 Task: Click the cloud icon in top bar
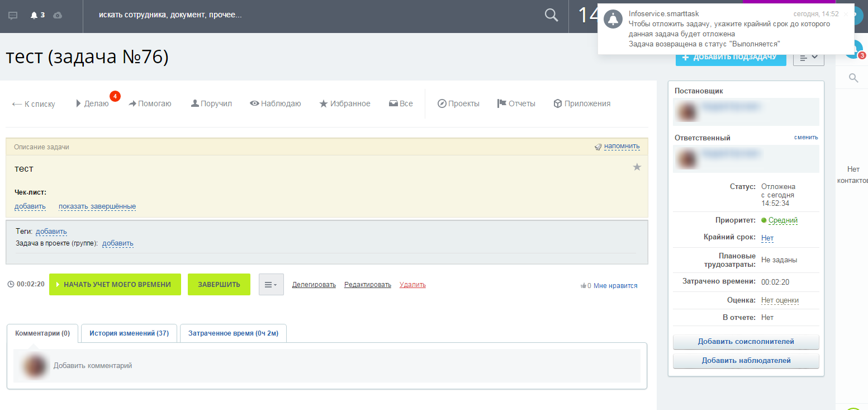(58, 16)
